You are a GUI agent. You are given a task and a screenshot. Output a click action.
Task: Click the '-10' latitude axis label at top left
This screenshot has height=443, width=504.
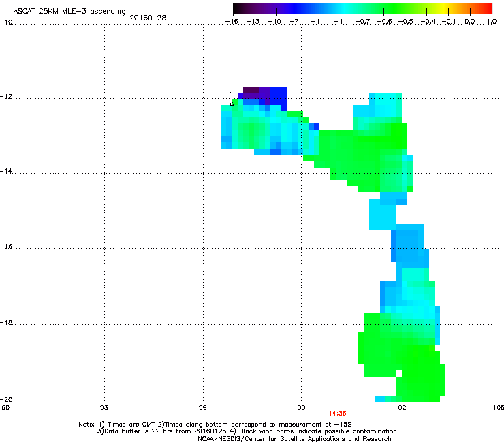[x=6, y=22]
